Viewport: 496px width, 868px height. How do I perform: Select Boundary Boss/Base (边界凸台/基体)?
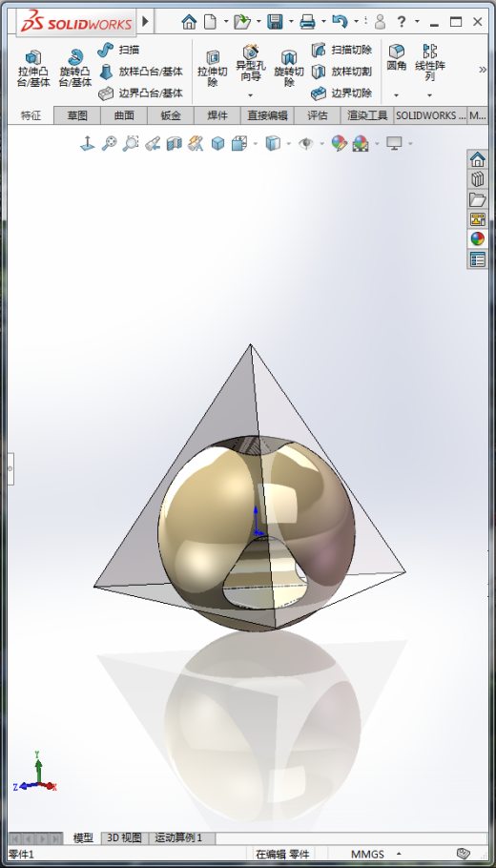coord(140,93)
